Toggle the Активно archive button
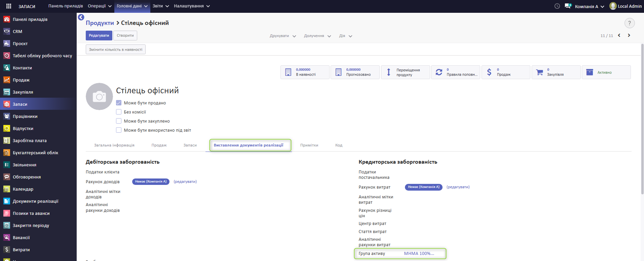Image resolution: width=644 pixels, height=261 pixels. pyautogui.click(x=606, y=72)
